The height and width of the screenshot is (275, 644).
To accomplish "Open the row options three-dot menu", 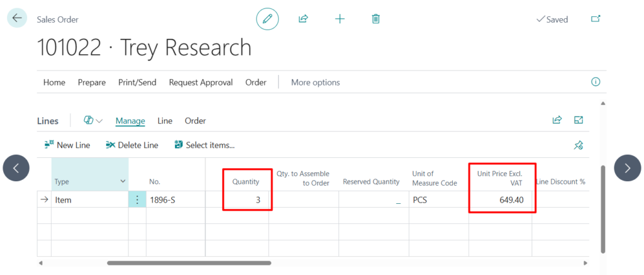I will pyautogui.click(x=137, y=200).
